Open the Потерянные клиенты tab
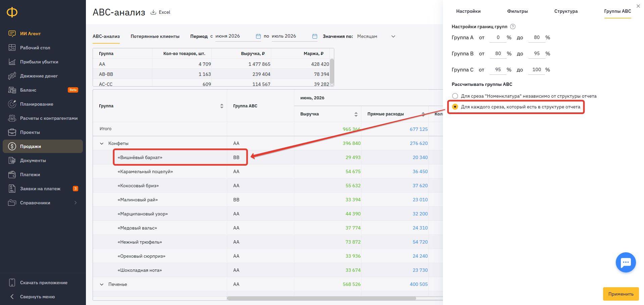The width and height of the screenshot is (644, 305). click(x=155, y=37)
